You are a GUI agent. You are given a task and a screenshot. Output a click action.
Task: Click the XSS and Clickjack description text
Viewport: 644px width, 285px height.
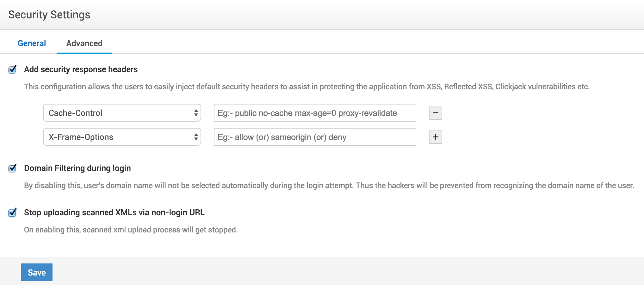click(307, 87)
